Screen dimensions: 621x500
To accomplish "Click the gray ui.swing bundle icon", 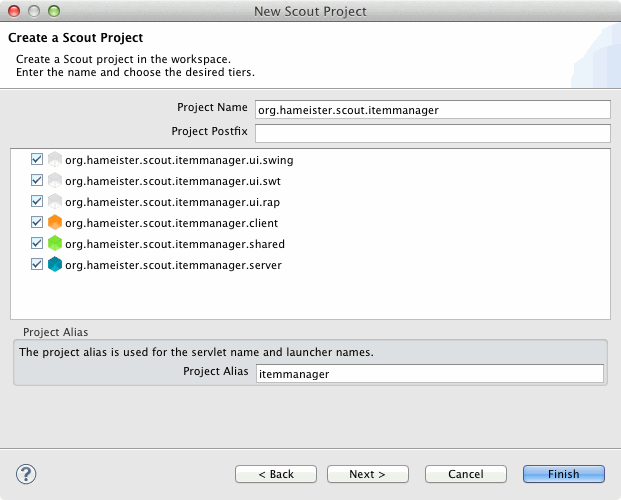I will pyautogui.click(x=55, y=159).
